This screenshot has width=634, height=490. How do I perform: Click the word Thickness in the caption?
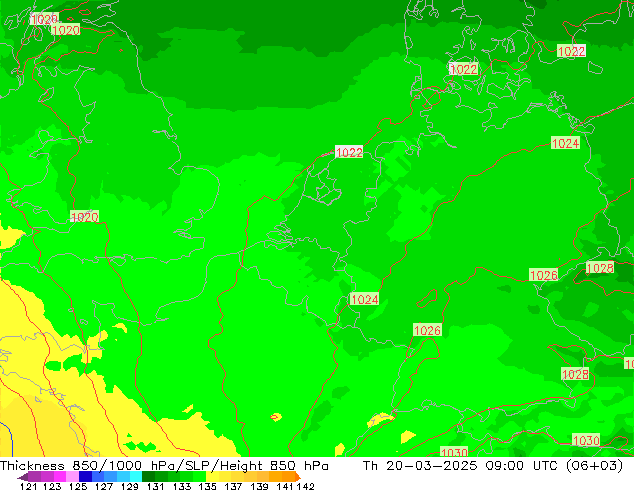32,466
